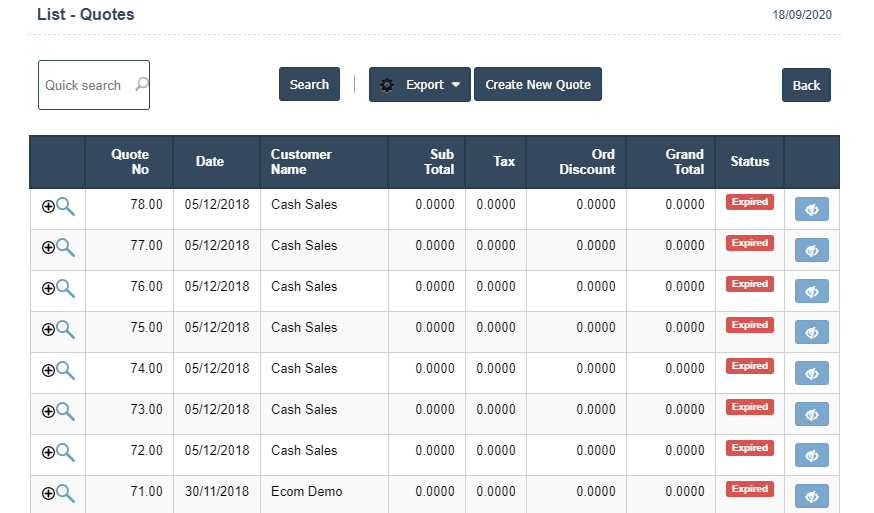Open magnifier view for quote 77.00
This screenshot has height=513, width=874.
pyautogui.click(x=66, y=247)
